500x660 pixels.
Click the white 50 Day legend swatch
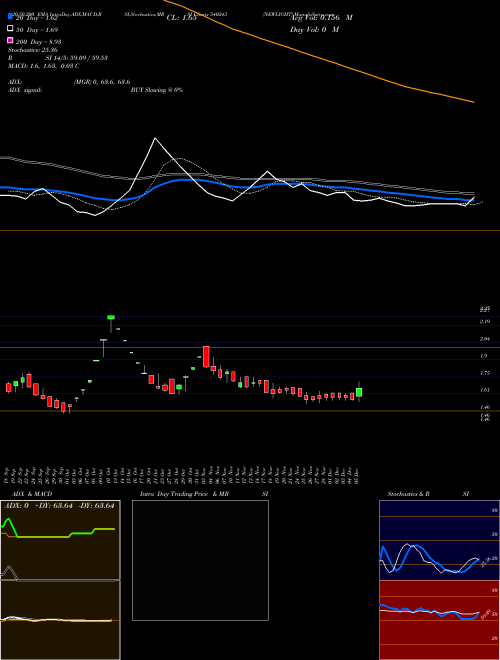tap(11, 29)
